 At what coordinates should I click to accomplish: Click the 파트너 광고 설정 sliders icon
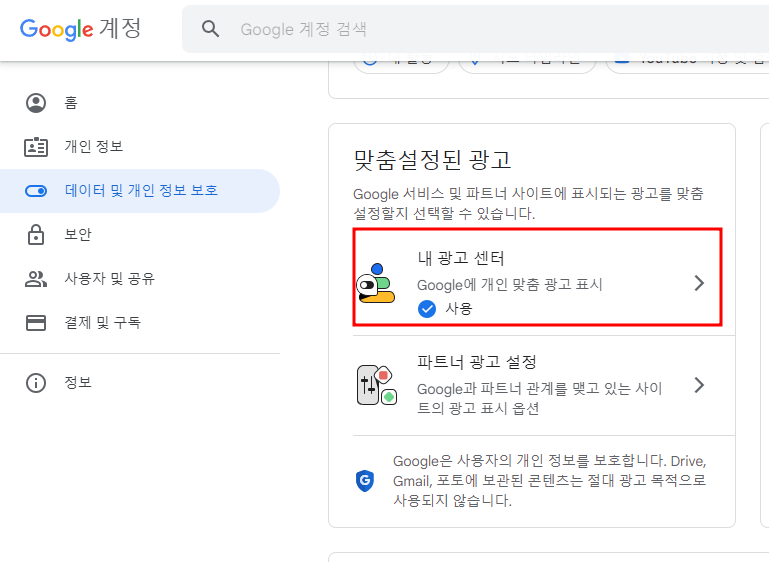(376, 385)
